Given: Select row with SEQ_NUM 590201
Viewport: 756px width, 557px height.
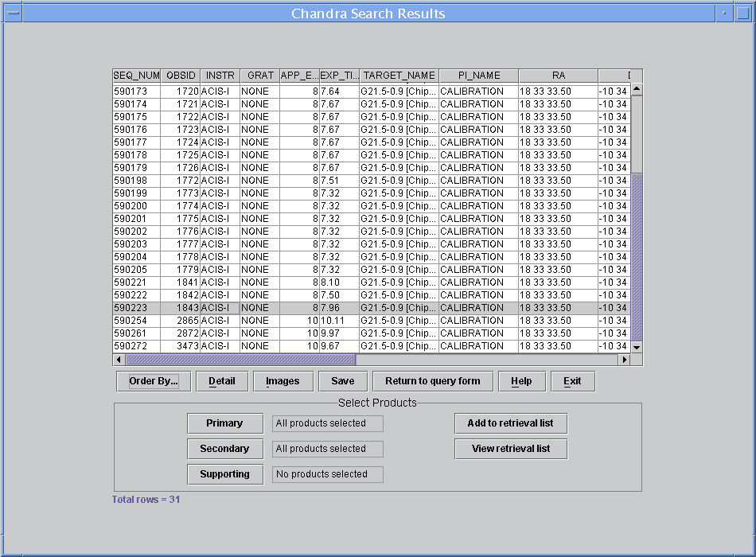Looking at the screenshot, I should click(372, 219).
